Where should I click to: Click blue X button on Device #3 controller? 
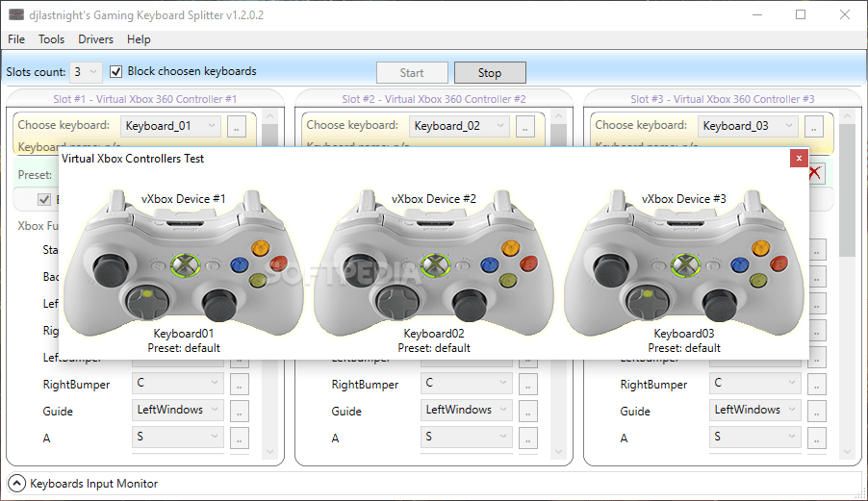[740, 264]
